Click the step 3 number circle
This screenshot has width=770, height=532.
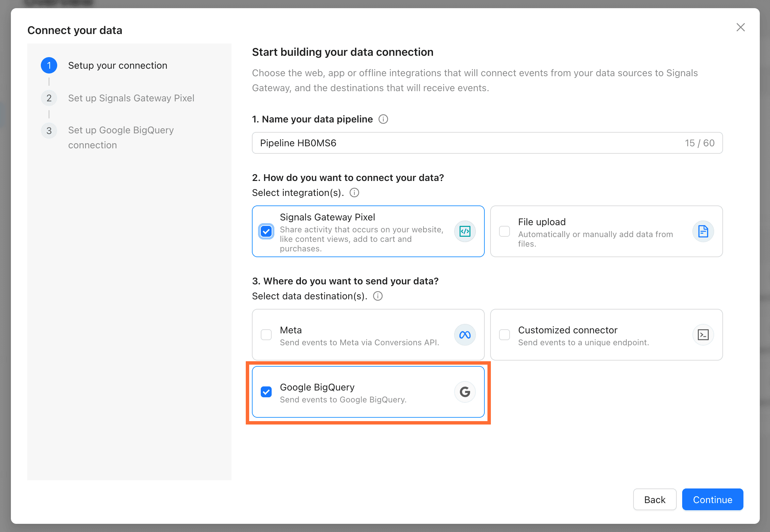pyautogui.click(x=49, y=131)
